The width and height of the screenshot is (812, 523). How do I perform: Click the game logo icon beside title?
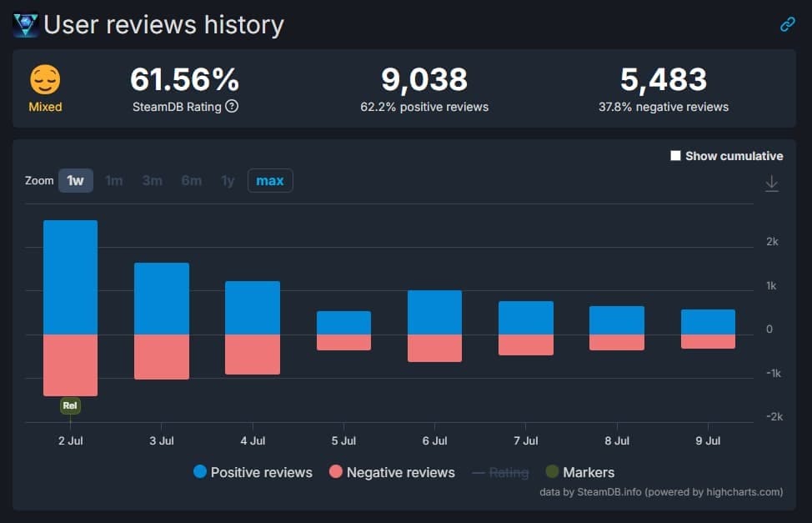(x=26, y=25)
